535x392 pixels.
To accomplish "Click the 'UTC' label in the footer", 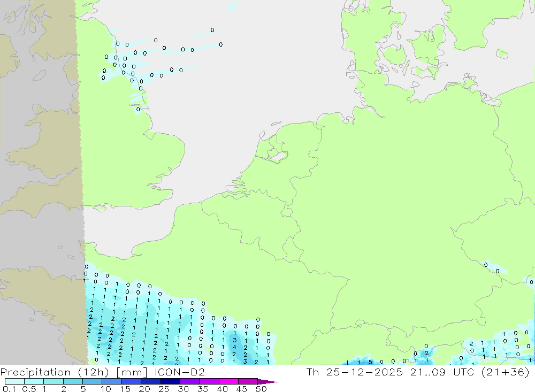I will tap(464, 372).
